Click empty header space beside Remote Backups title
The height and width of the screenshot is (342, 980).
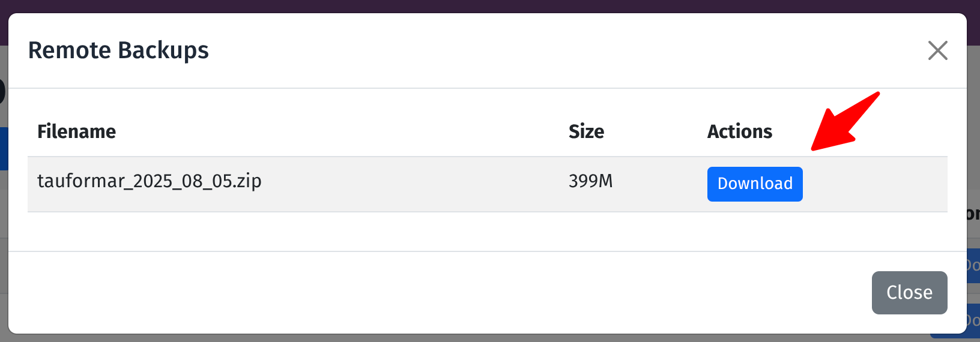coord(540,50)
